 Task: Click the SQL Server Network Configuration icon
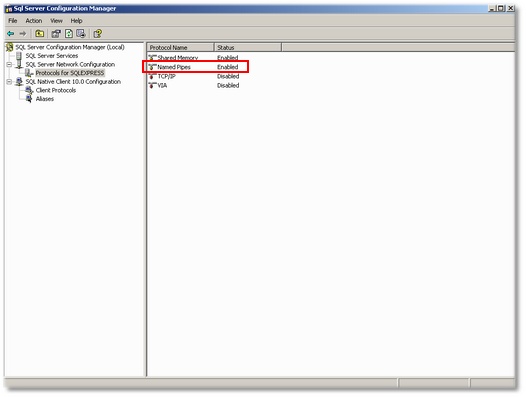(19, 64)
